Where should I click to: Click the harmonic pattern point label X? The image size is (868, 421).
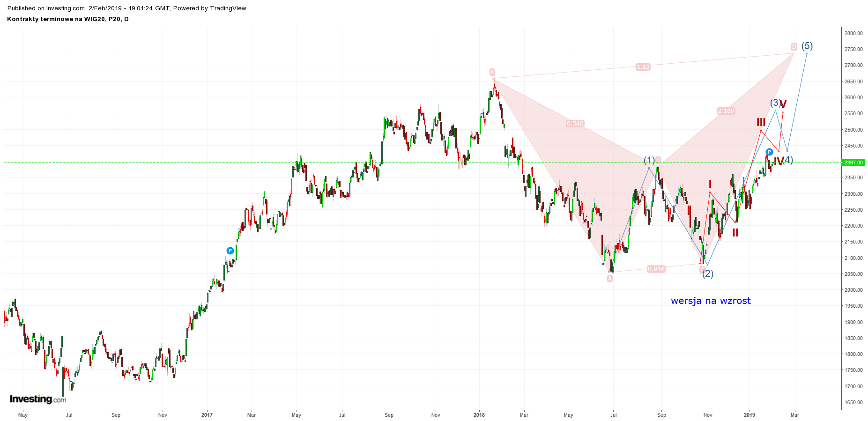(492, 72)
